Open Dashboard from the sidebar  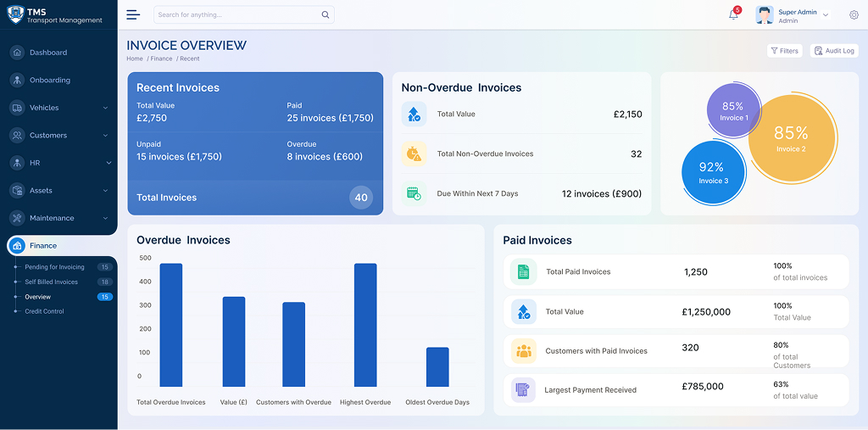click(48, 53)
